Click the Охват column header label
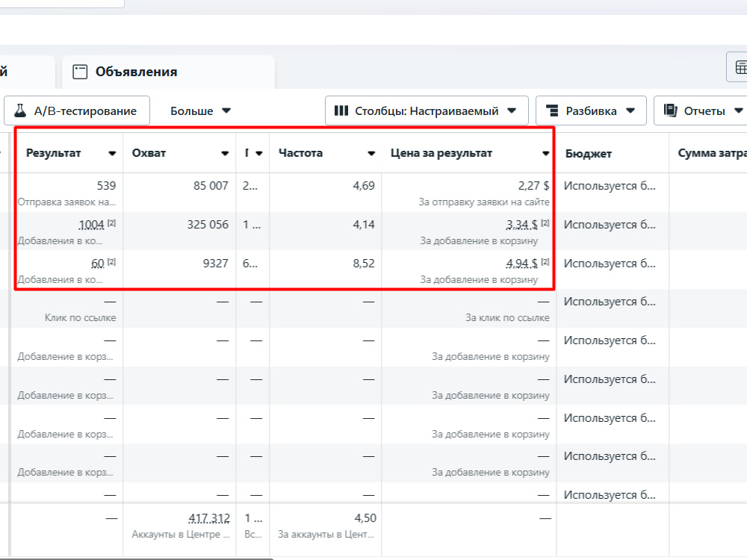The width and height of the screenshot is (747, 560). [x=149, y=153]
